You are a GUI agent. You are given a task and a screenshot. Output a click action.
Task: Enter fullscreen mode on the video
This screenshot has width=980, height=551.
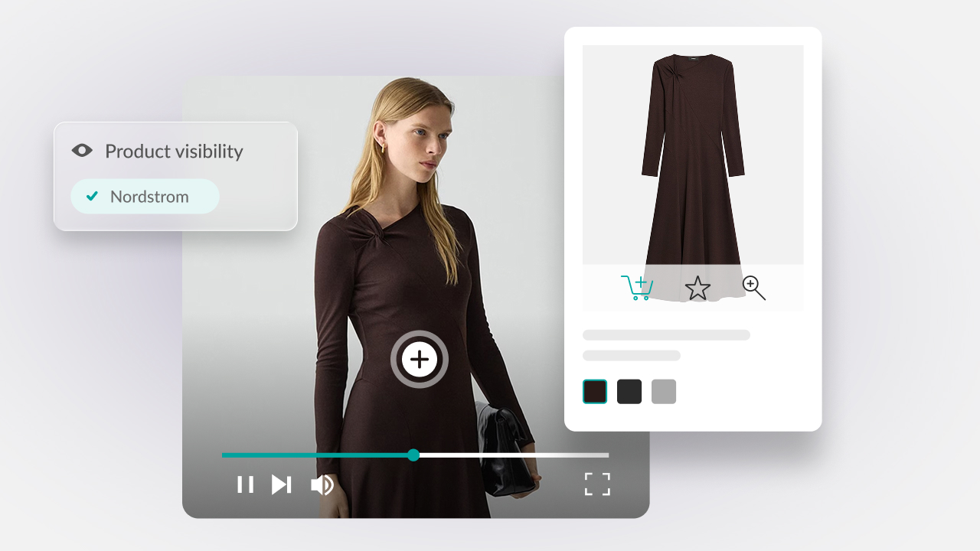597,484
